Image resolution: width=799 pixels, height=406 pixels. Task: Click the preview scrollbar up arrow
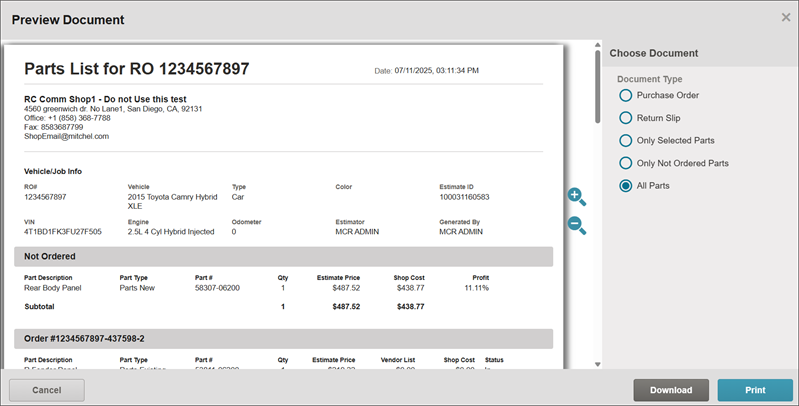598,46
